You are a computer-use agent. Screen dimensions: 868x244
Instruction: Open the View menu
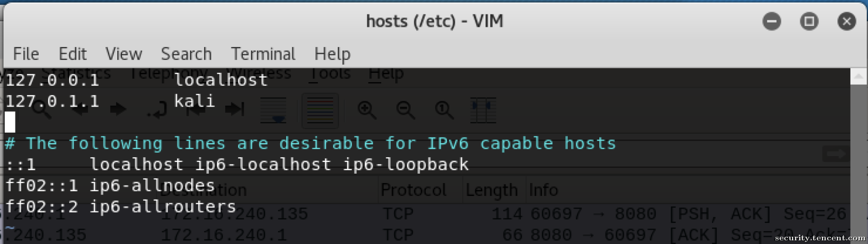coord(123,54)
